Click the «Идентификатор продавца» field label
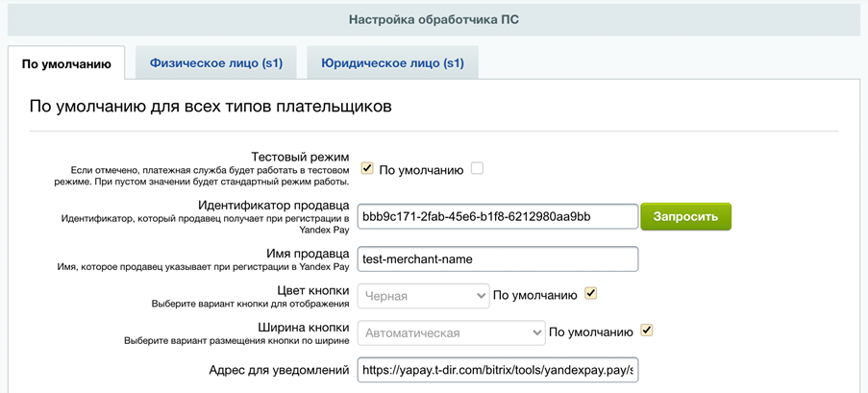868x393 pixels. point(273,206)
